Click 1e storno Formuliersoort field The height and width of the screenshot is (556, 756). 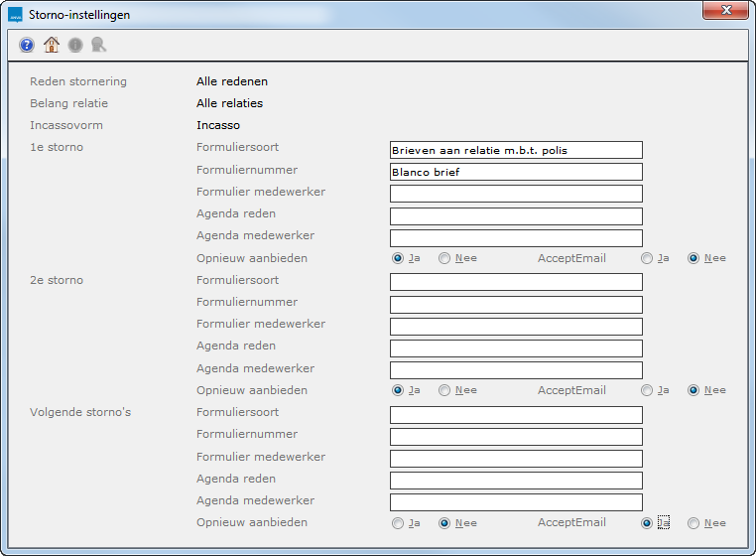click(x=516, y=150)
